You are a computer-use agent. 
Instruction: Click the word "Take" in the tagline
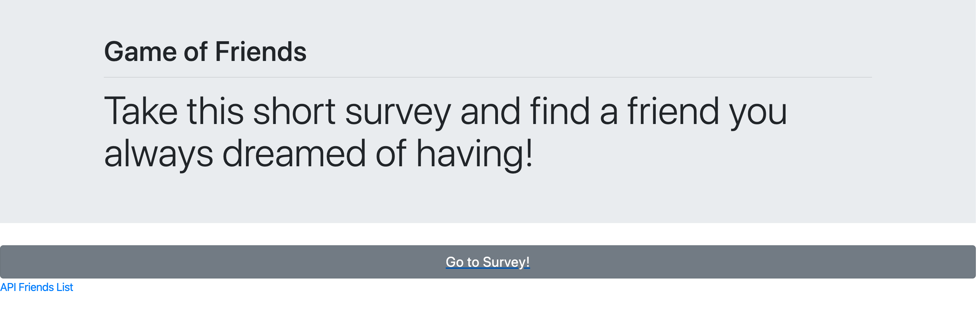click(142, 111)
